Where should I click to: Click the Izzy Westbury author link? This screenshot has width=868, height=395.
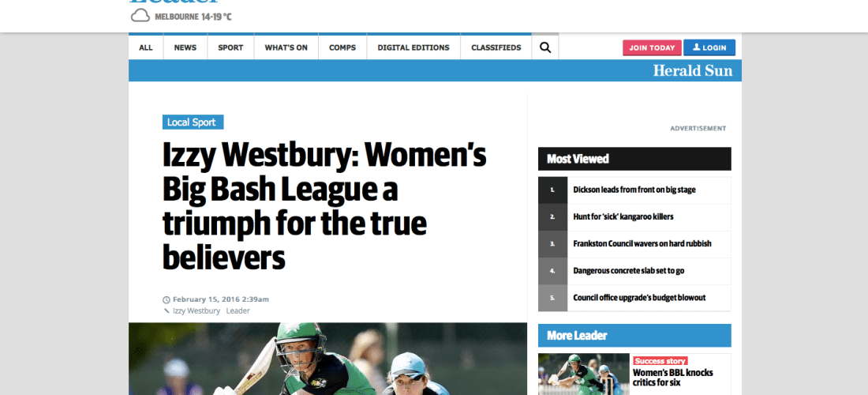click(x=196, y=310)
